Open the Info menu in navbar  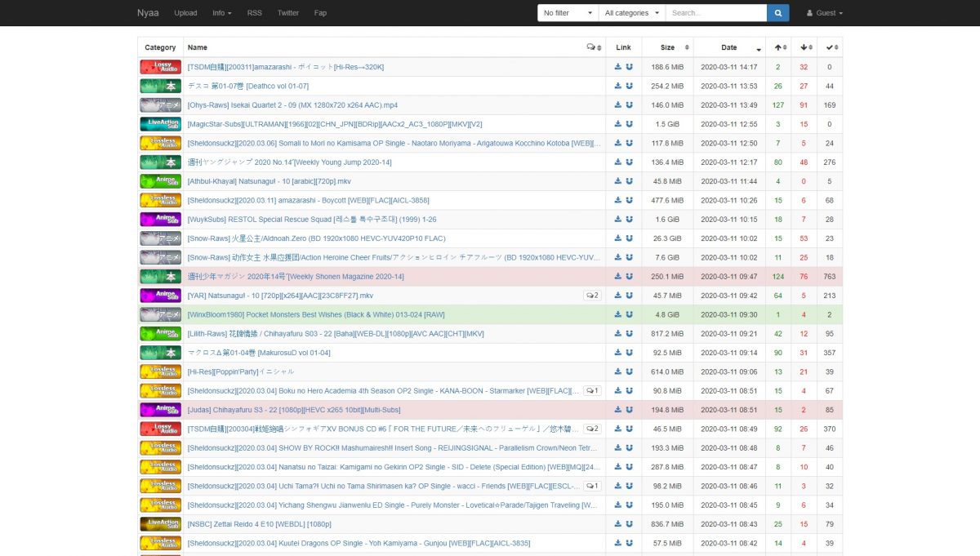[x=221, y=13]
